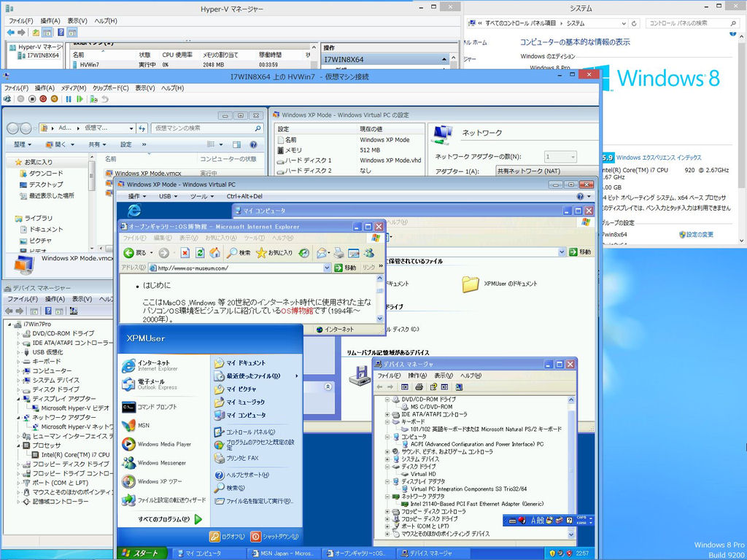This screenshot has width=747, height=560.
Task: Click the IE Back button
Action: coord(135,253)
